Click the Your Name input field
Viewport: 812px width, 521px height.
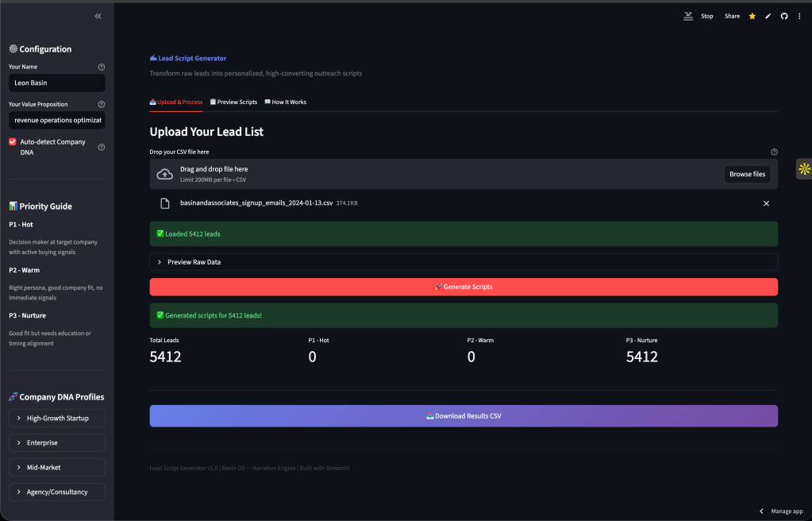click(x=57, y=83)
